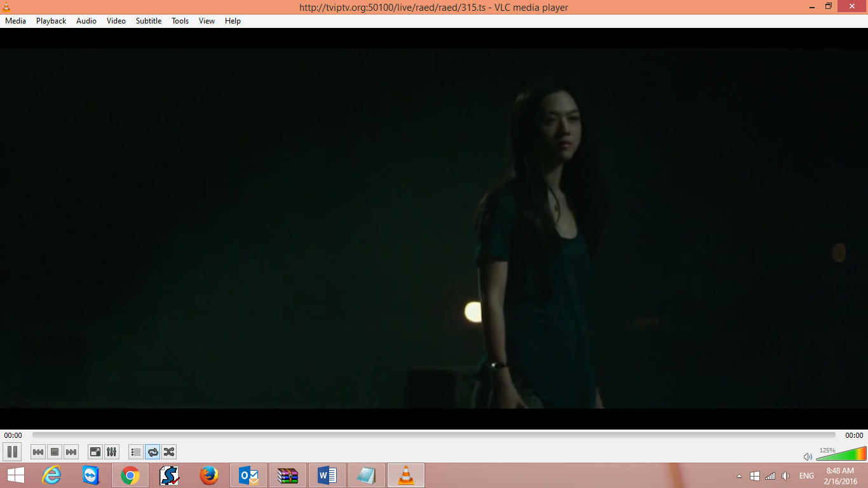Screen dimensions: 868x488
Task: Open Windows flag tray icon
Action: (755, 476)
